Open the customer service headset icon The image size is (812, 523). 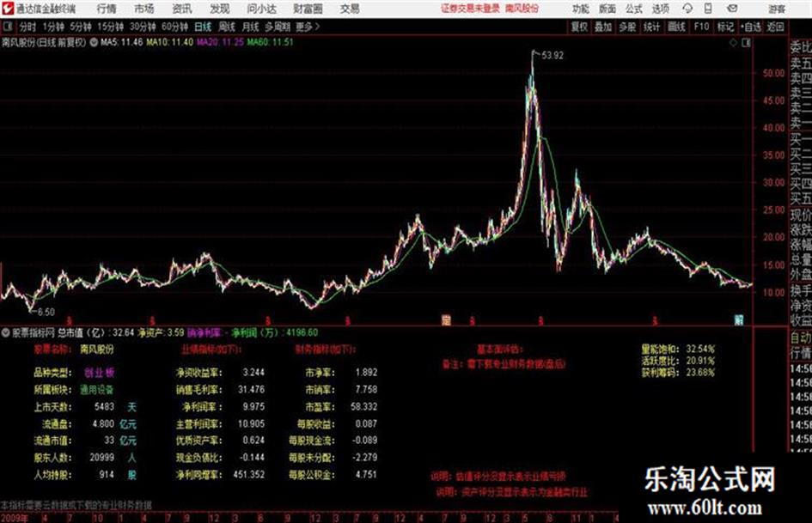(x=687, y=9)
